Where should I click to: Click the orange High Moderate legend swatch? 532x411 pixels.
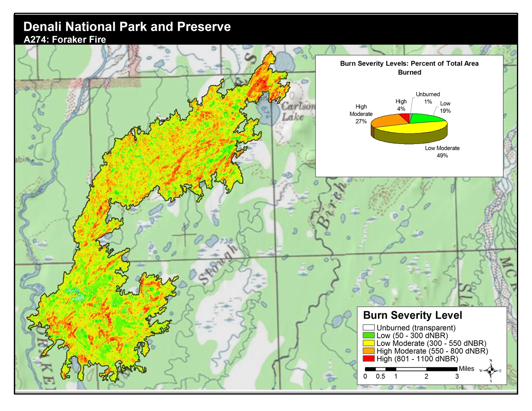tap(368, 351)
